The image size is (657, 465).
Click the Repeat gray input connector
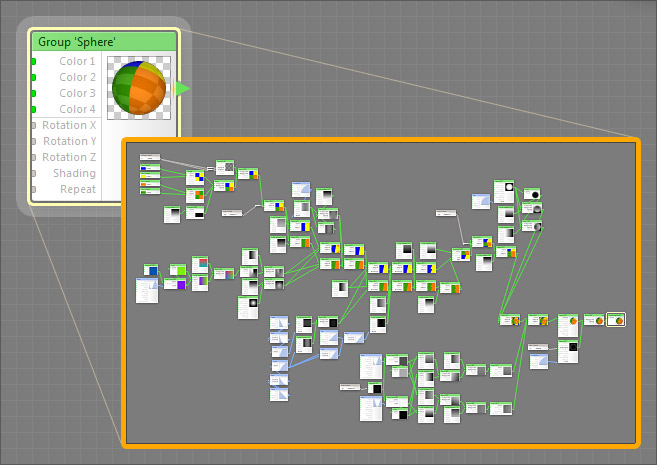tap(33, 190)
